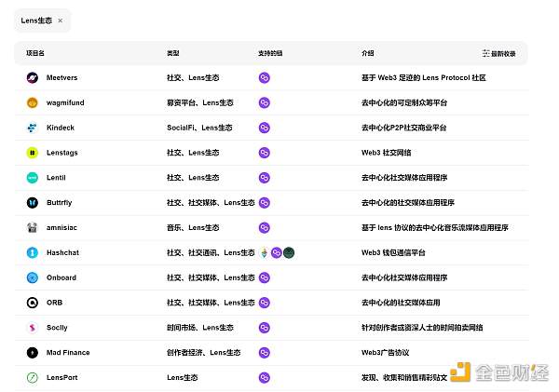This screenshot has height=392, width=559.
Task: Click Mad Finance's 创作者经济、Lens生态 type cell
Action: pos(203,353)
